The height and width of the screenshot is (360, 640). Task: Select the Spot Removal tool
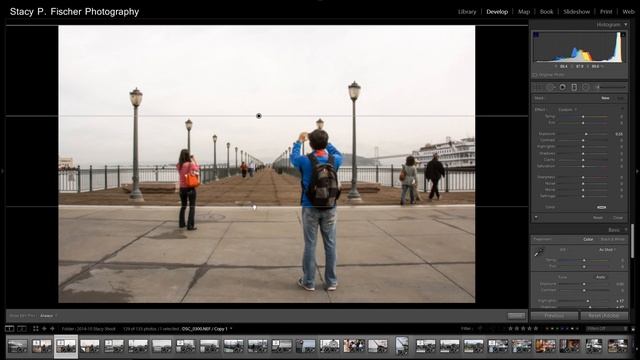point(550,87)
